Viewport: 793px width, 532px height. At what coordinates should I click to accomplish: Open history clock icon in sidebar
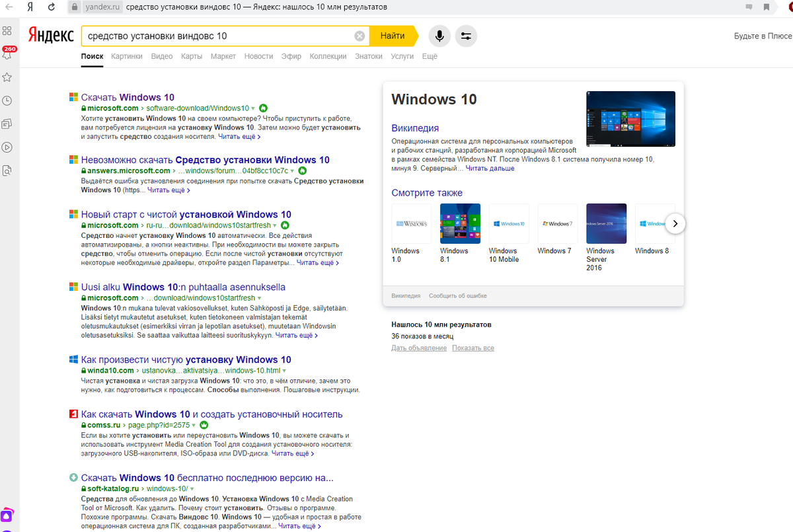(x=7, y=100)
